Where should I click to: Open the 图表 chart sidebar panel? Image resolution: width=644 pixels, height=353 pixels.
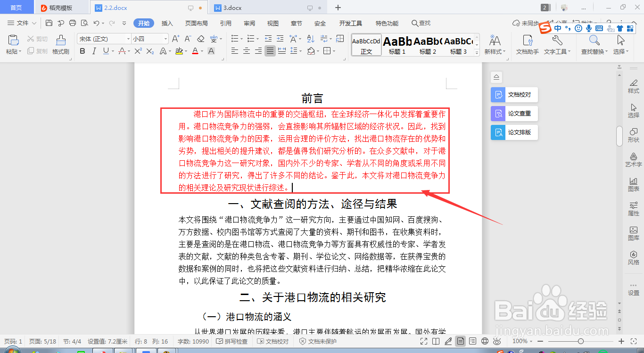click(x=634, y=184)
